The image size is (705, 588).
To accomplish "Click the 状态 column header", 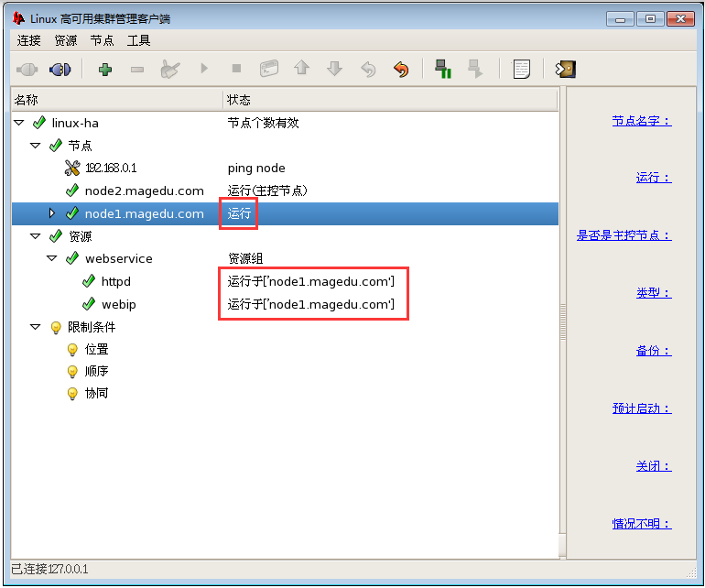I will tap(390, 100).
